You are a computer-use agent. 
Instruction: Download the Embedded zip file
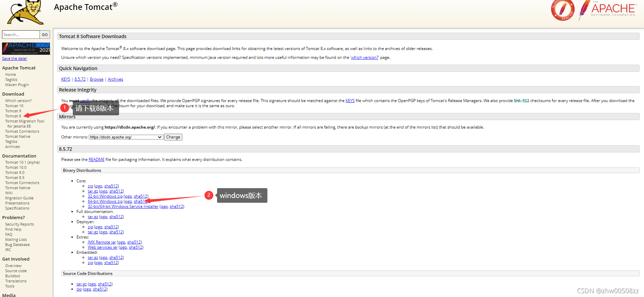90,263
